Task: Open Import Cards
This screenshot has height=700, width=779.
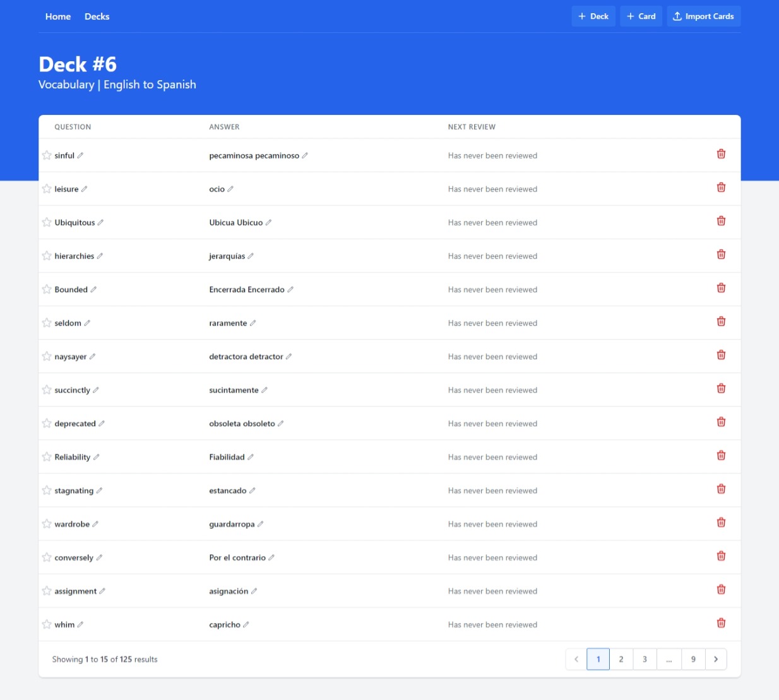Action: 703,16
